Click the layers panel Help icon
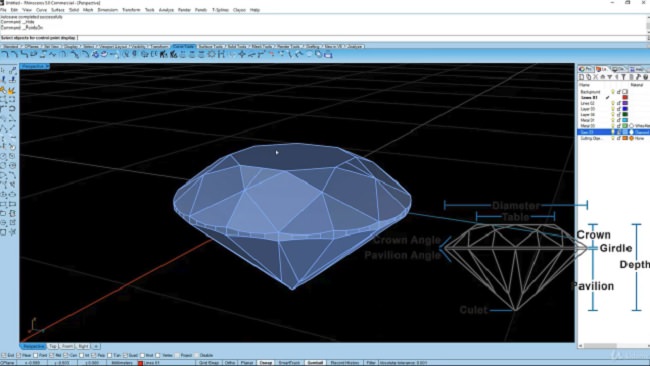 [x=645, y=77]
